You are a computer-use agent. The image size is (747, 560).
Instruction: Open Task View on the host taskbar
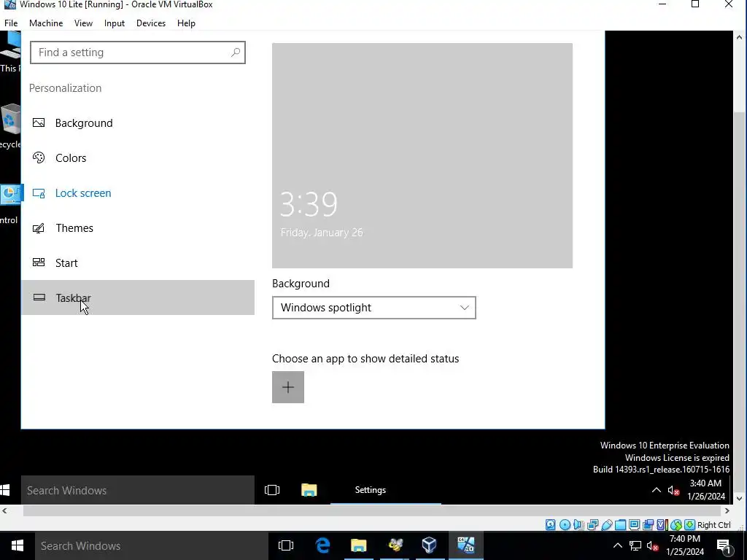286,545
